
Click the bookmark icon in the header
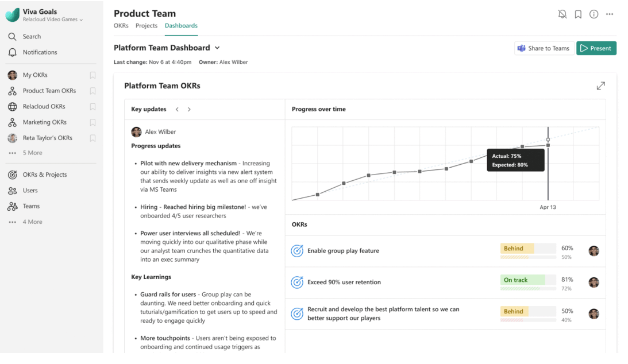(x=578, y=14)
